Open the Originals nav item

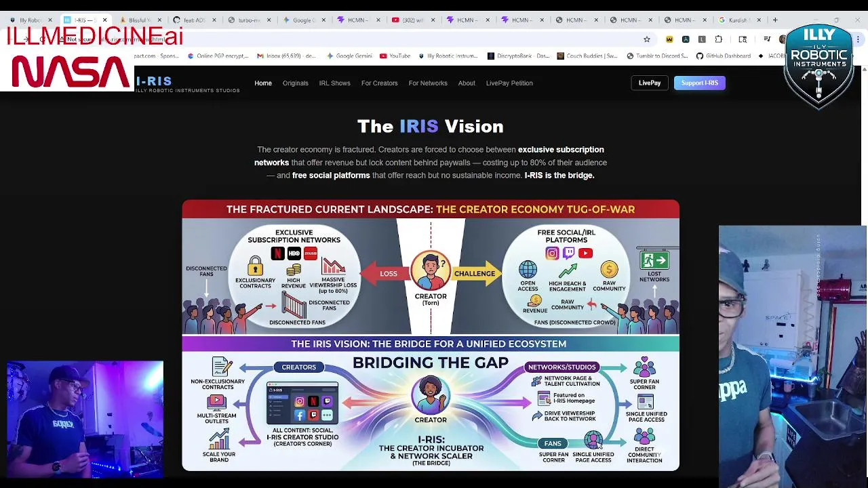pyautogui.click(x=296, y=83)
